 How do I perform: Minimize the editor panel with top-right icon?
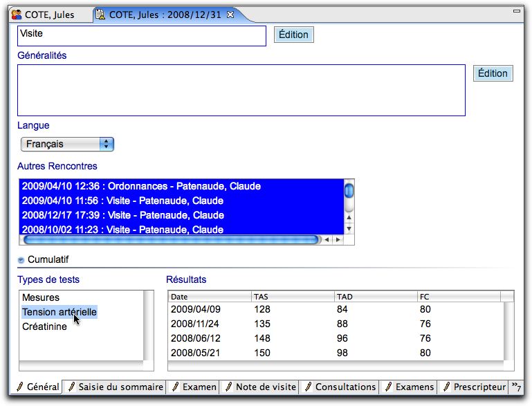pyautogui.click(x=516, y=11)
